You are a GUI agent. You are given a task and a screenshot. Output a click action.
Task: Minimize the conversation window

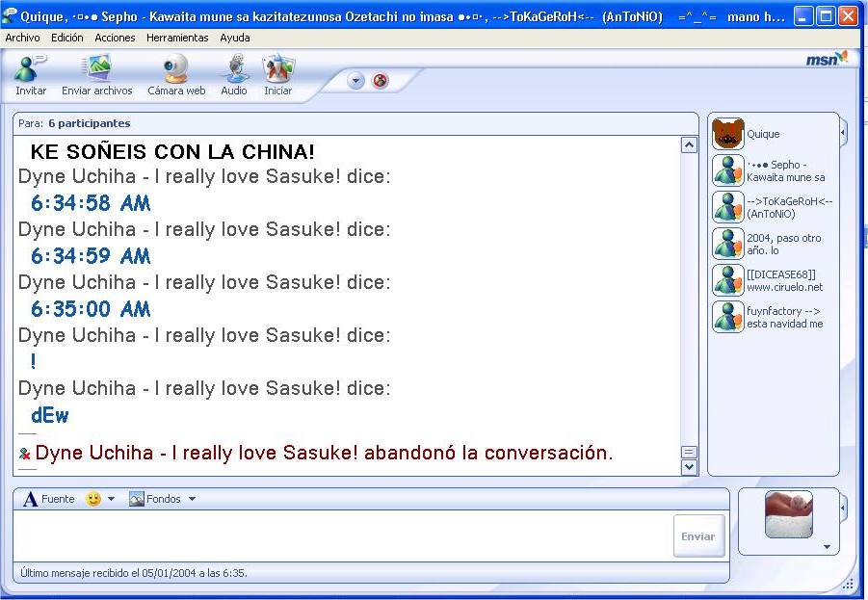[803, 16]
